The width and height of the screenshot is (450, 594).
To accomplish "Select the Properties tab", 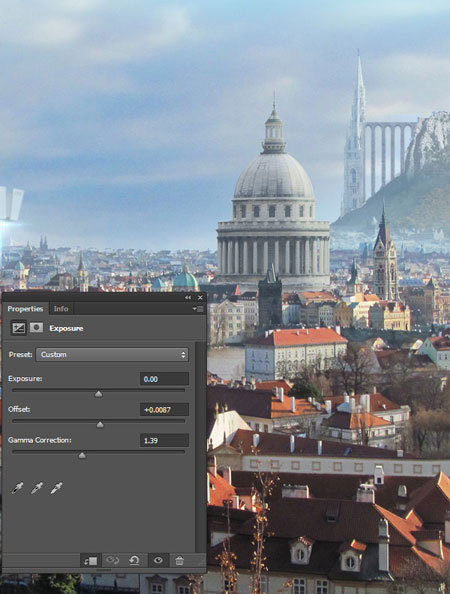I will pyautogui.click(x=25, y=309).
